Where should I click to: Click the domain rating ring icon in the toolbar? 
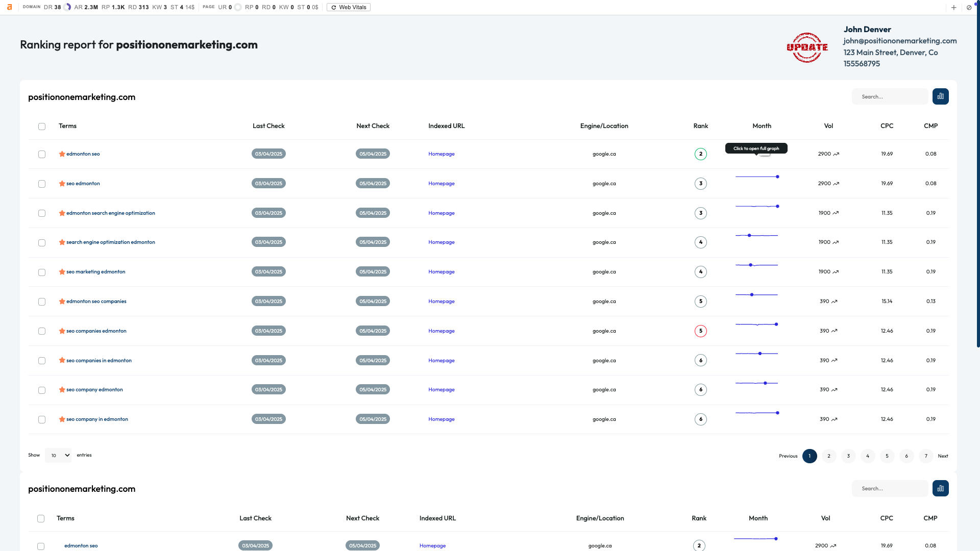click(x=67, y=7)
